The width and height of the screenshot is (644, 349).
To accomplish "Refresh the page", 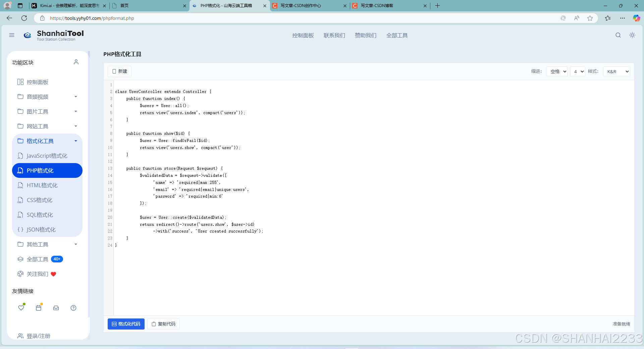I will pos(24,18).
